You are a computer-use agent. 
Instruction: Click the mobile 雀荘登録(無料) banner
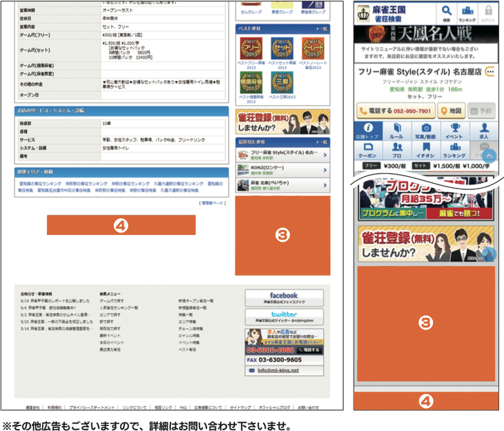coord(426,244)
